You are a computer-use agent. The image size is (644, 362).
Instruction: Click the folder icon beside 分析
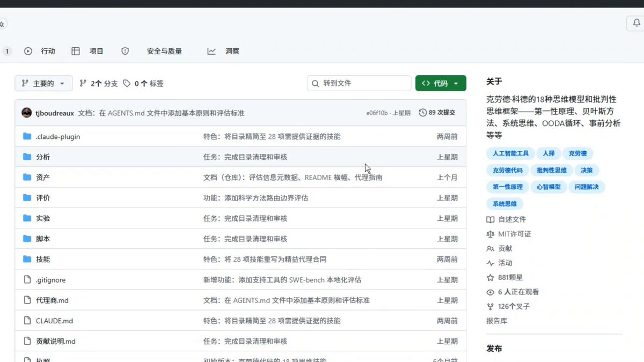pyautogui.click(x=27, y=157)
